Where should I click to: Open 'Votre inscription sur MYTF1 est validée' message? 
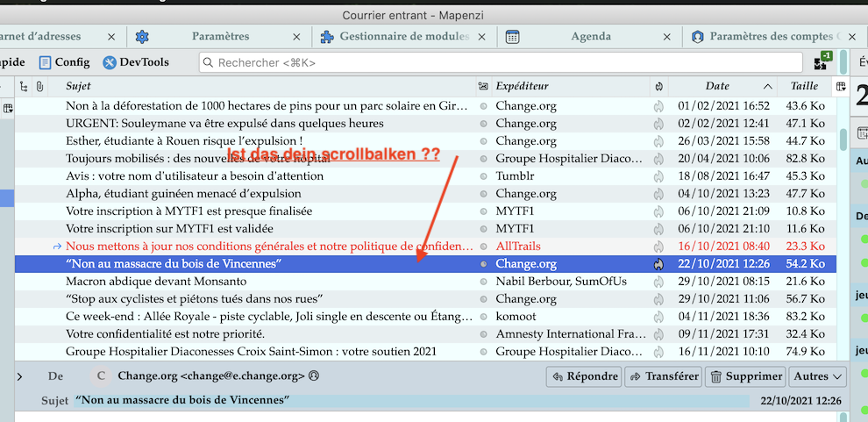425,229
